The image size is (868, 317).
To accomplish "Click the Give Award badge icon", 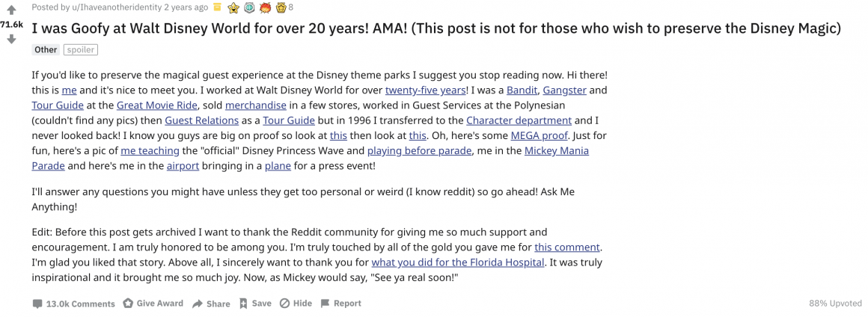I will tap(128, 304).
